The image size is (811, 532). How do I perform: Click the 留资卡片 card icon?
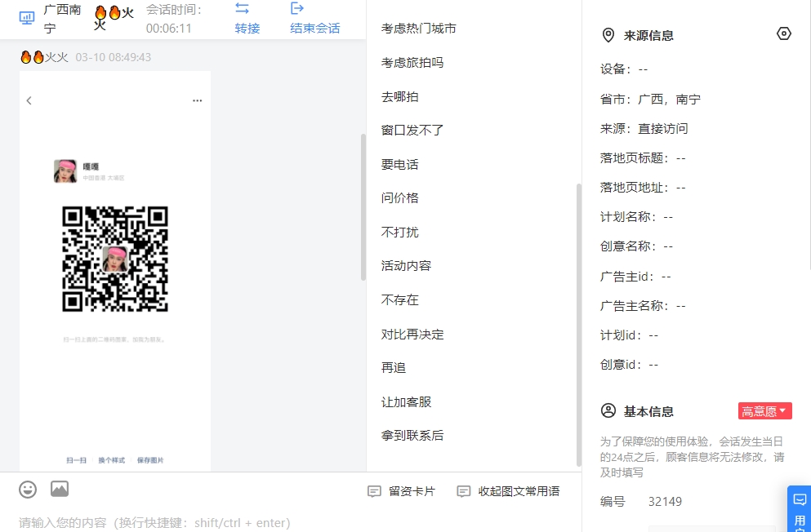coord(374,491)
